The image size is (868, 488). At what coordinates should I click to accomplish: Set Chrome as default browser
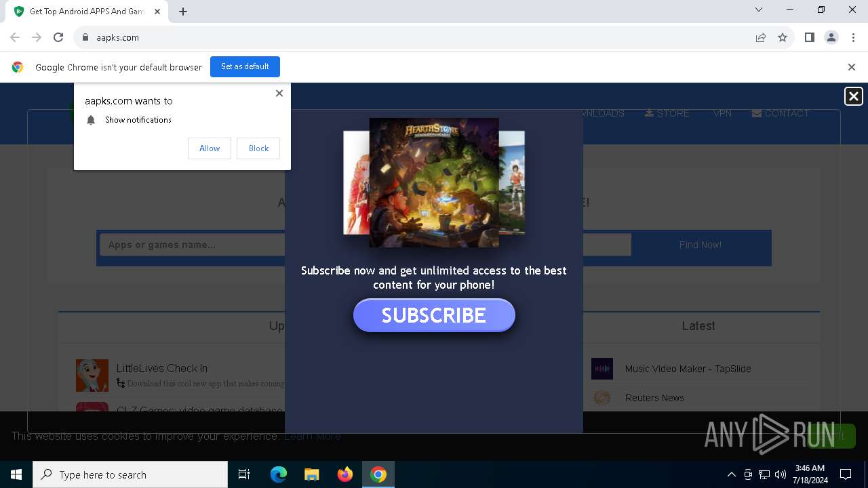click(x=245, y=66)
